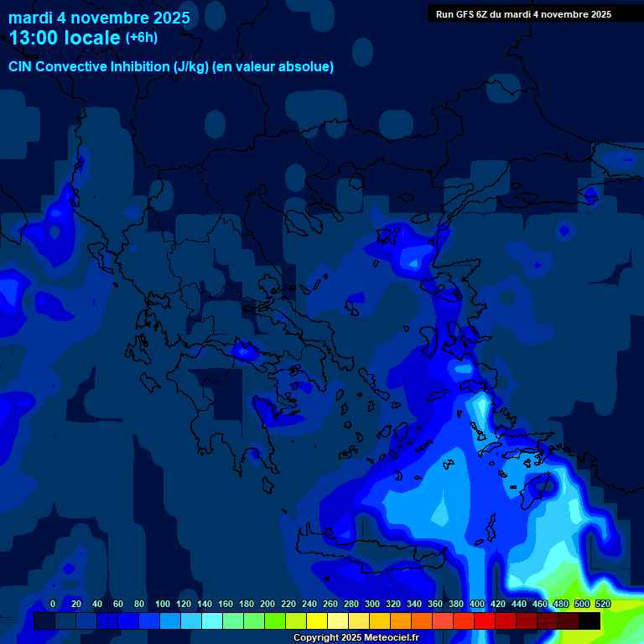Click the Copyright 2025 Meteociel.fr text

coord(356,638)
